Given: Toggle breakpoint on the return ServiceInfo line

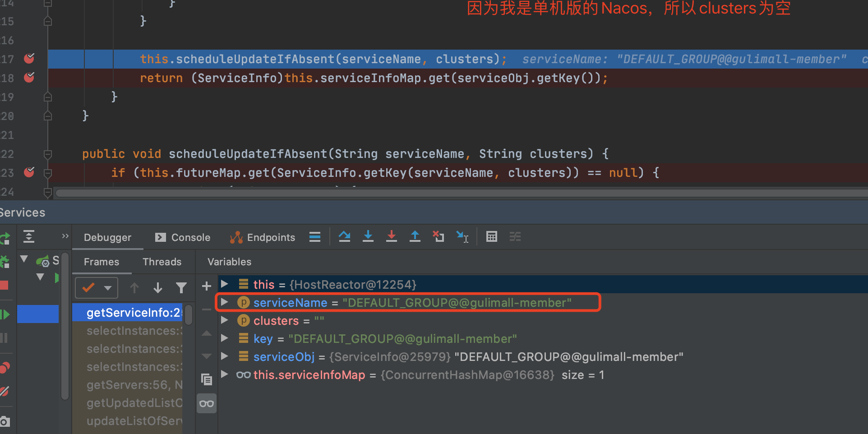Looking at the screenshot, I should coord(29,78).
